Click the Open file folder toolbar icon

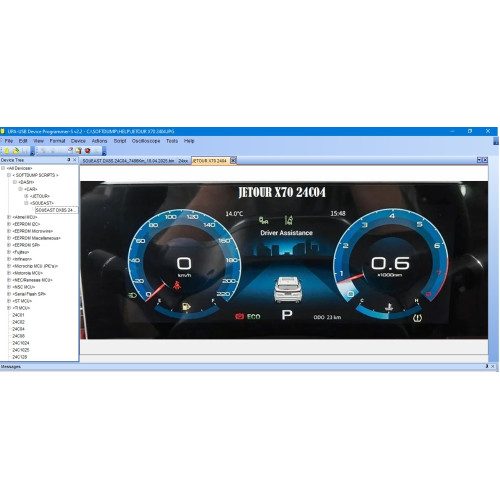[16, 151]
